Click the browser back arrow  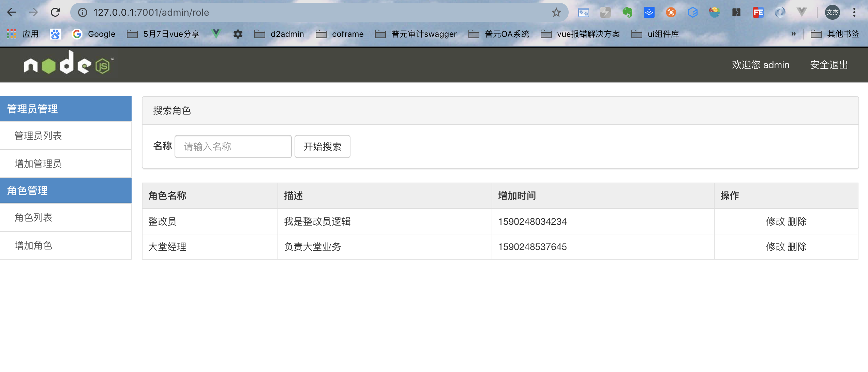(x=12, y=12)
